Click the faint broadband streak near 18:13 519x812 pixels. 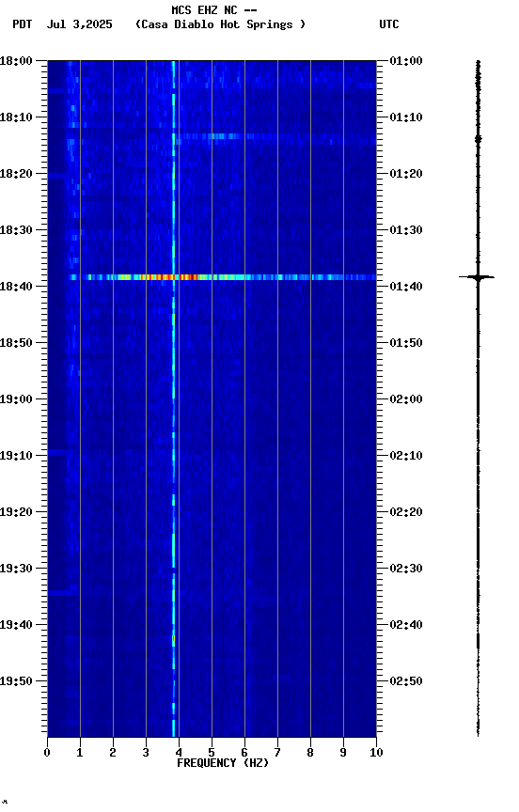(223, 136)
